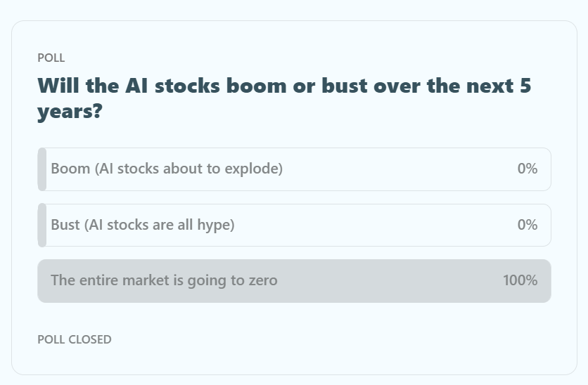Click the Bust option's grey progress sliver

click(x=42, y=226)
